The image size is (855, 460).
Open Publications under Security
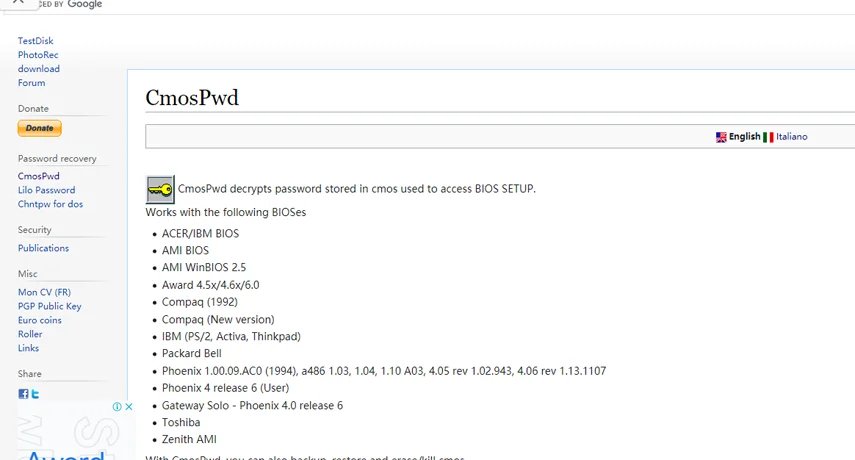tap(43, 248)
